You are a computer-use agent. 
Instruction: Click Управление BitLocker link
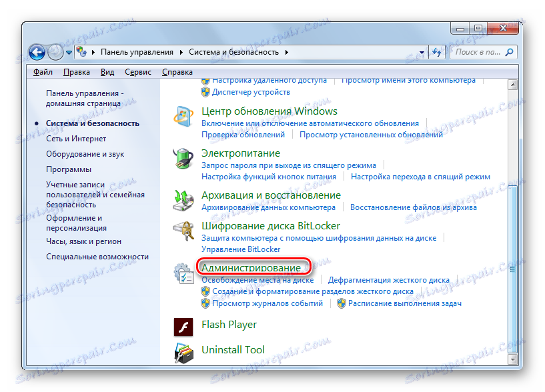[x=241, y=249]
